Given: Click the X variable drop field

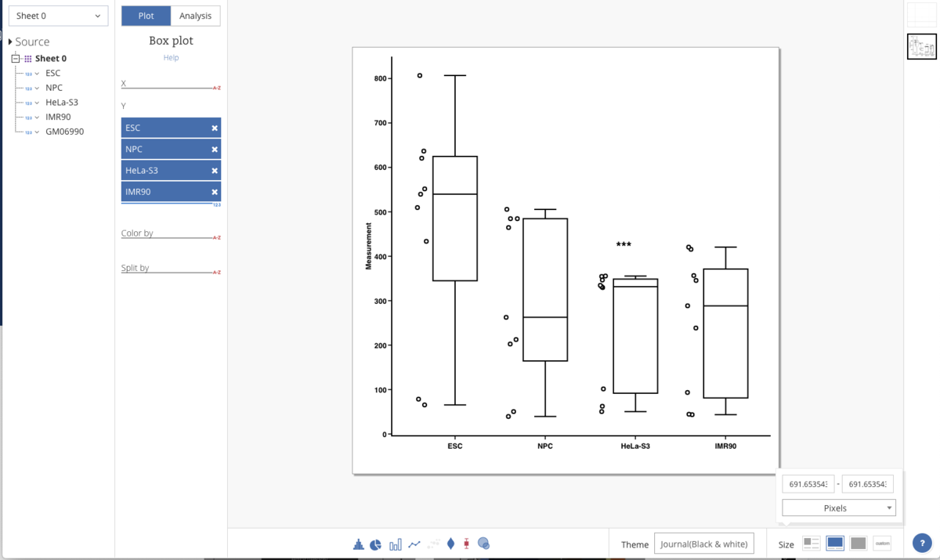Looking at the screenshot, I should 171,83.
